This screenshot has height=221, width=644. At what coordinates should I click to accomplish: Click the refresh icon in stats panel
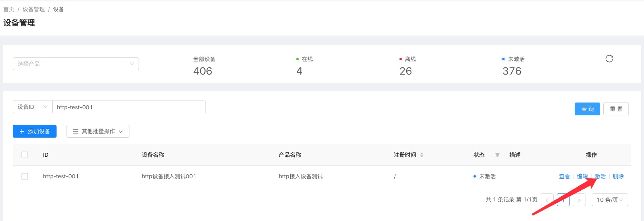(x=609, y=59)
